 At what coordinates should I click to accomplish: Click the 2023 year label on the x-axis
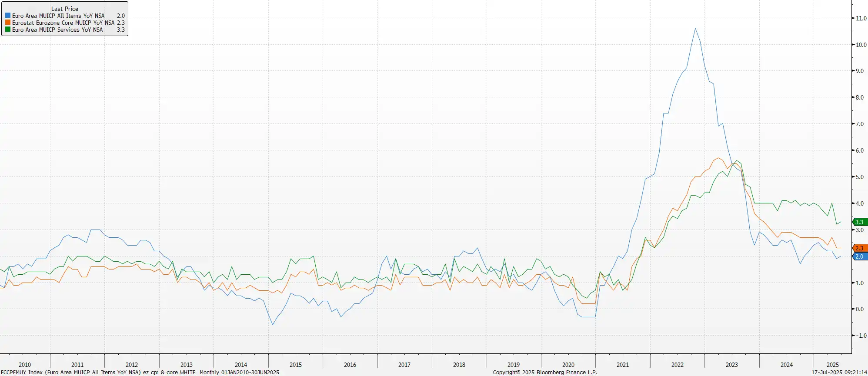click(x=732, y=365)
